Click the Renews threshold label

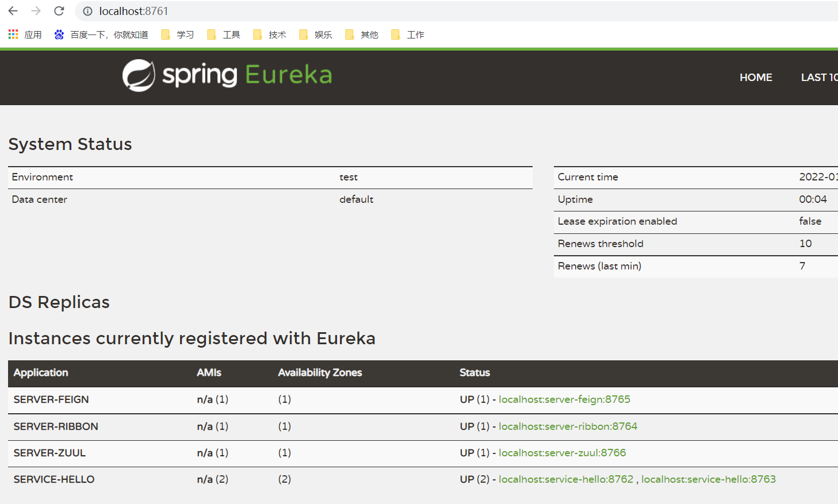coord(600,244)
